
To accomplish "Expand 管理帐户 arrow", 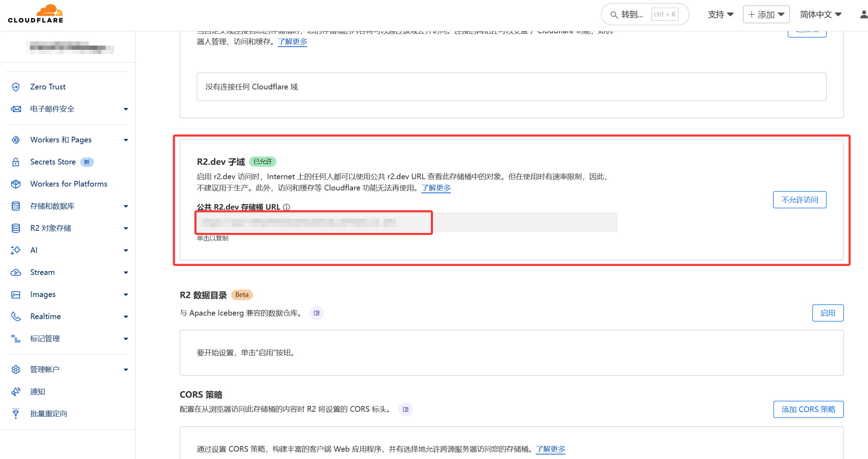I will 126,370.
